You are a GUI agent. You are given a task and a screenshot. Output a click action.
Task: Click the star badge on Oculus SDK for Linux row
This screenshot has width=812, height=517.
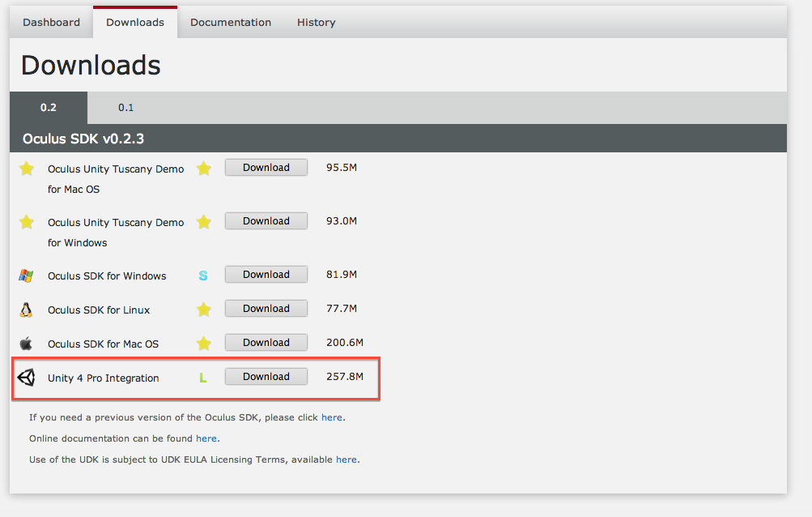pyautogui.click(x=203, y=310)
